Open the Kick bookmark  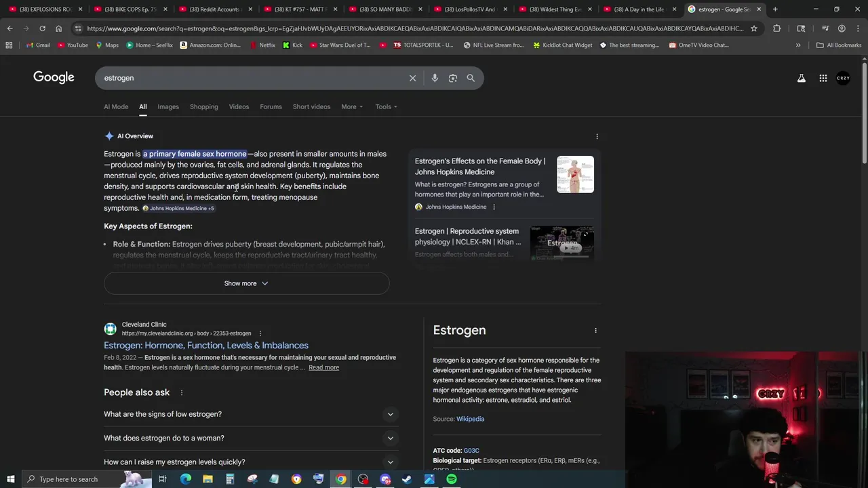[292, 45]
